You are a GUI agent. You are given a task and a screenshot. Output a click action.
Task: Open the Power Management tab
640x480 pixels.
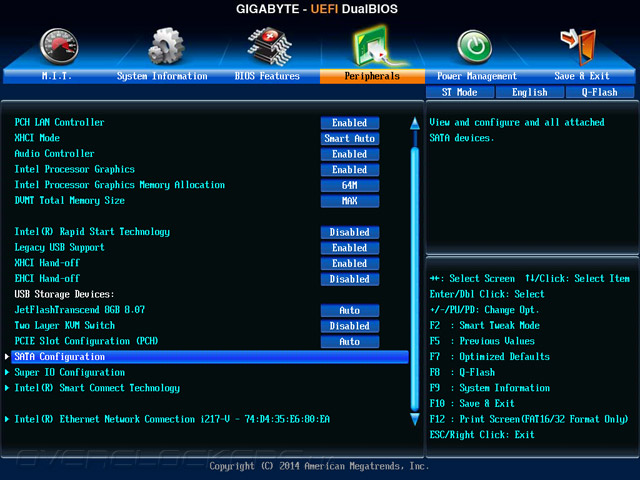tap(477, 76)
